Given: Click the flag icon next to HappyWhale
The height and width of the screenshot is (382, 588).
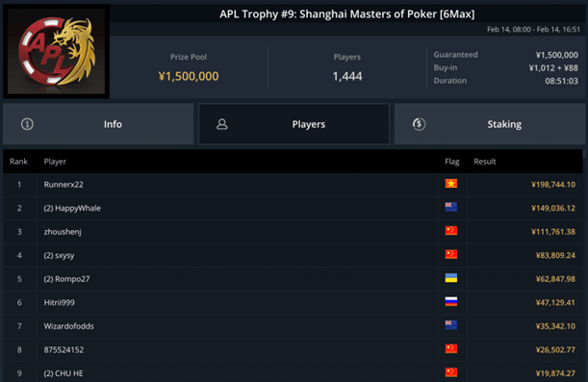Looking at the screenshot, I should tap(451, 207).
